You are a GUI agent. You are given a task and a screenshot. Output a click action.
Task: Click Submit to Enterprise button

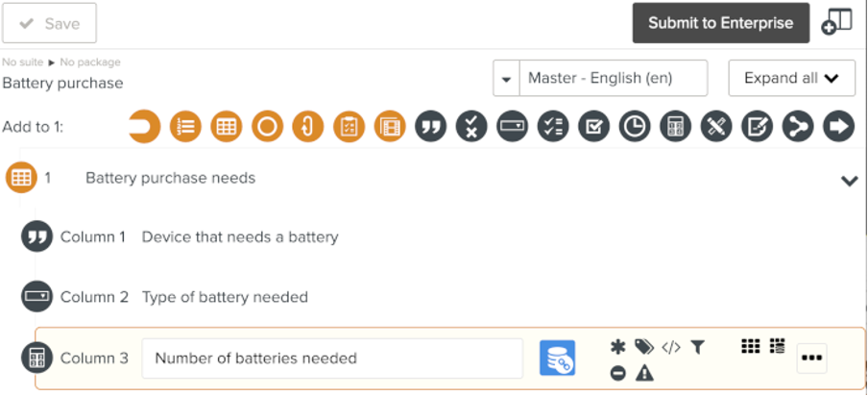tap(720, 23)
